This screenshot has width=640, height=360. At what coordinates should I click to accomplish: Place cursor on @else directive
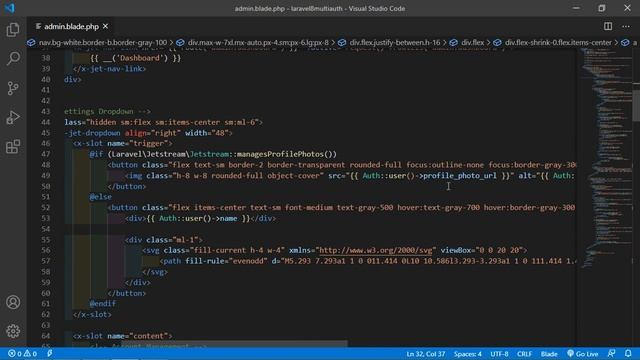click(x=100, y=197)
